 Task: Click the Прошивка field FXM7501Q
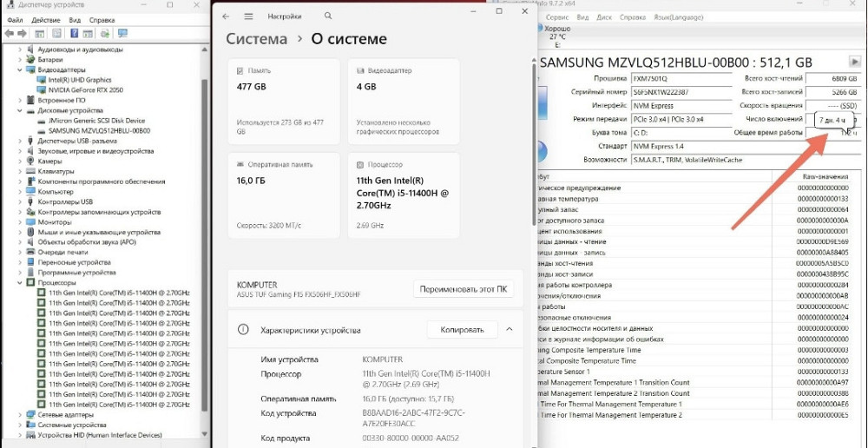tap(681, 79)
